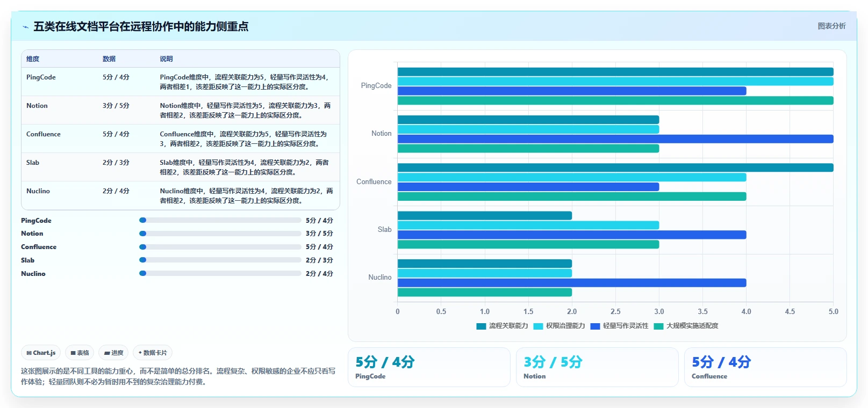Click the 轻量写作灵活性 blue legend swatch

point(595,326)
